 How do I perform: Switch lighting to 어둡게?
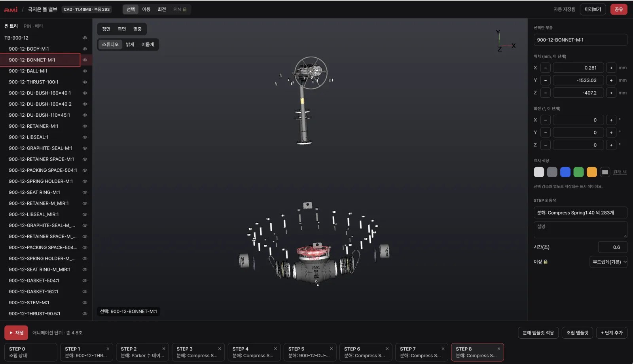click(148, 45)
